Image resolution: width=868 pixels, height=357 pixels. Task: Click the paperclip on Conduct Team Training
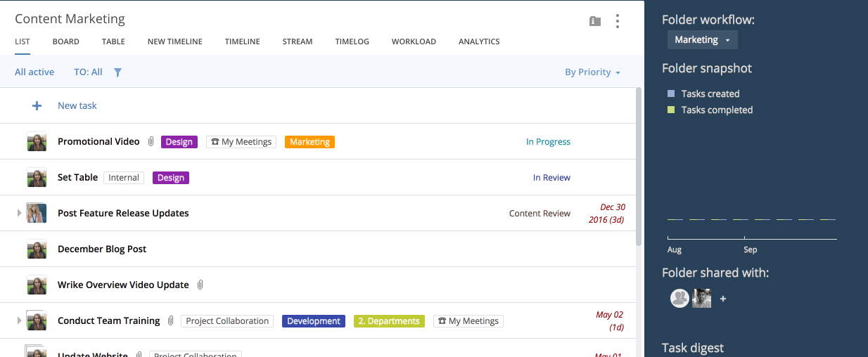point(170,321)
